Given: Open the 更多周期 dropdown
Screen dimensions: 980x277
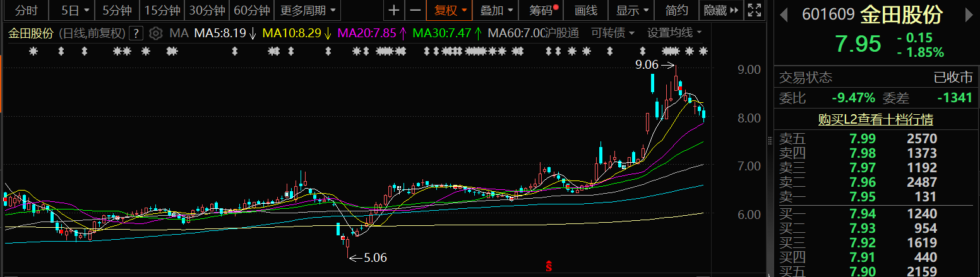Looking at the screenshot, I should point(308,10).
